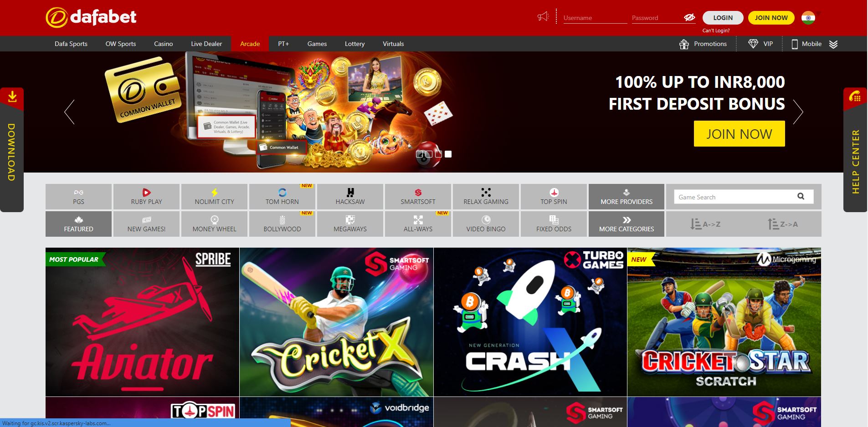Filter by PGS provider
This screenshot has height=427, width=868.
(78, 197)
